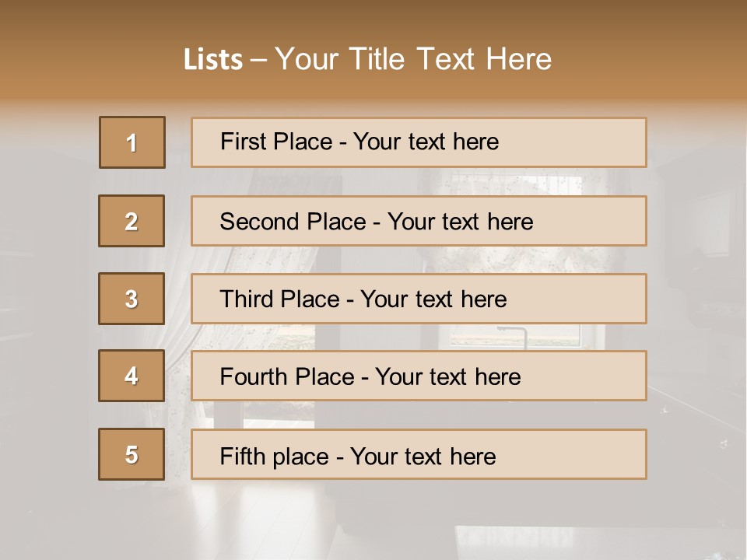Select the number 2 box
The height and width of the screenshot is (560, 747).
[x=132, y=221]
